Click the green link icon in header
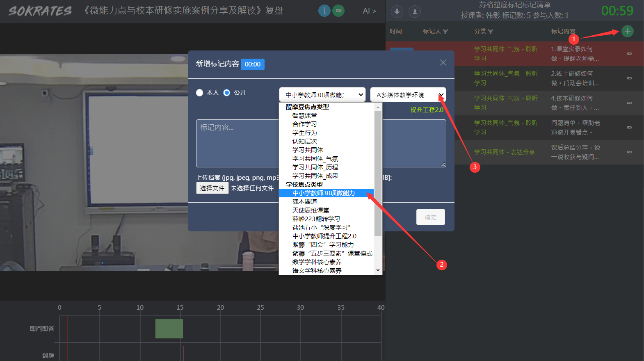 tap(338, 11)
